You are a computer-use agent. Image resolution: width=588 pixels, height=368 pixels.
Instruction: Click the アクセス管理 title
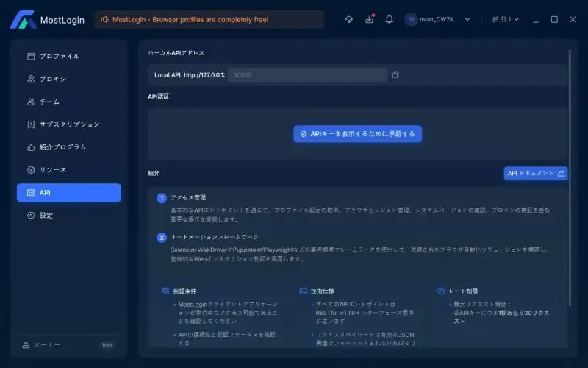coord(188,197)
